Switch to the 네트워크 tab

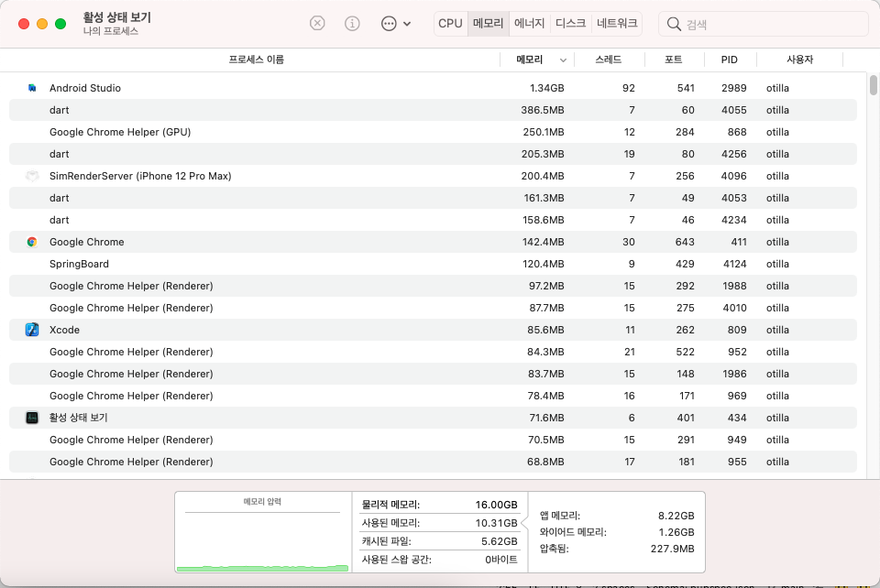pyautogui.click(x=617, y=24)
